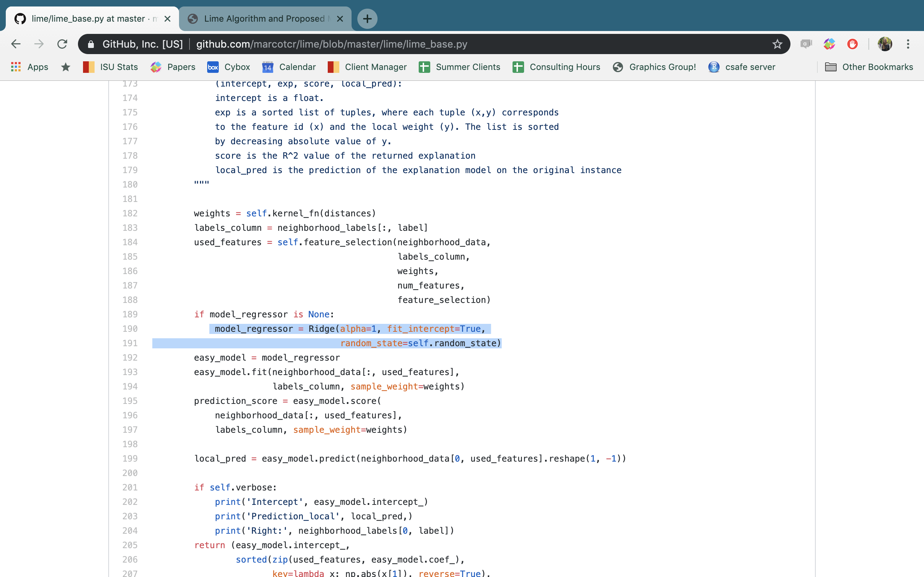Click the colorful Papers extension icon in toolbar
This screenshot has width=924, height=577.
[x=829, y=44]
